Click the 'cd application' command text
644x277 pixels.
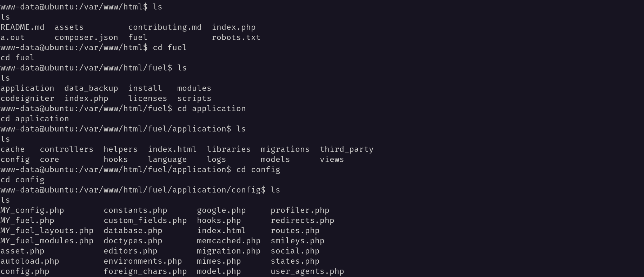[x=212, y=109]
